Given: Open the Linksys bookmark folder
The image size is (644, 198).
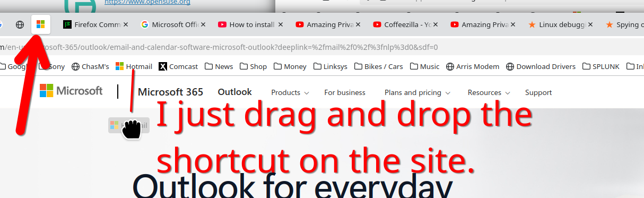Looking at the screenshot, I should [x=330, y=66].
